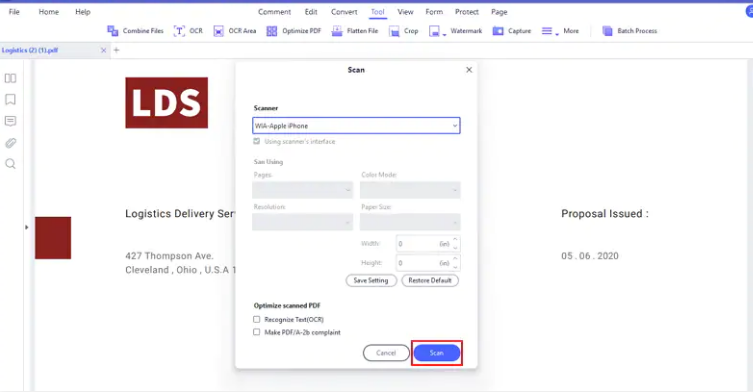Click the LDS logo in the document
The height and width of the screenshot is (392, 753).
(x=167, y=103)
